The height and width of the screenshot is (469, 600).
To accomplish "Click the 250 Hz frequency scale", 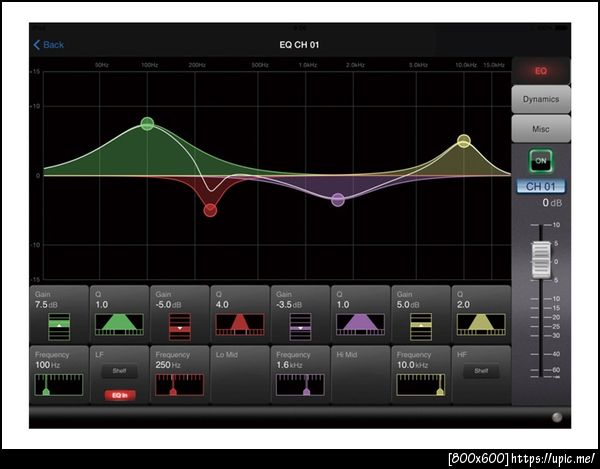I will tap(179, 385).
